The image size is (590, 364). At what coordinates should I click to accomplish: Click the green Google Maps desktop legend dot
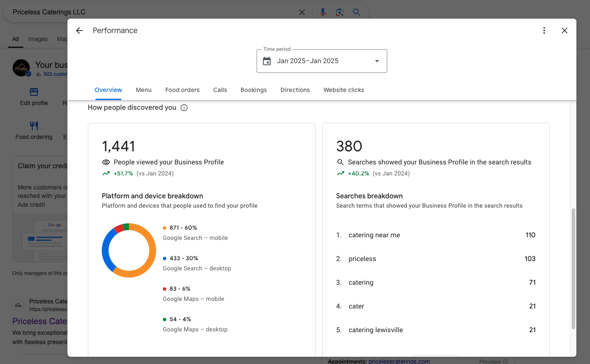pos(165,320)
